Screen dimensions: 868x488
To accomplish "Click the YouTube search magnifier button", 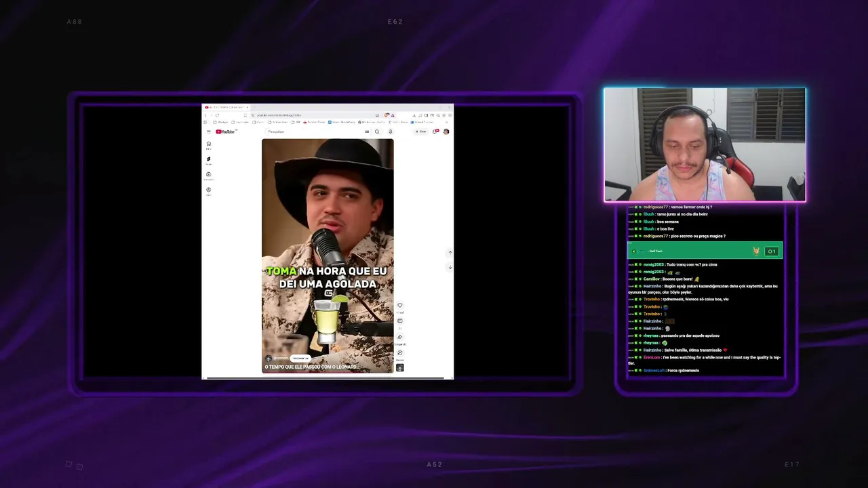I will click(377, 131).
